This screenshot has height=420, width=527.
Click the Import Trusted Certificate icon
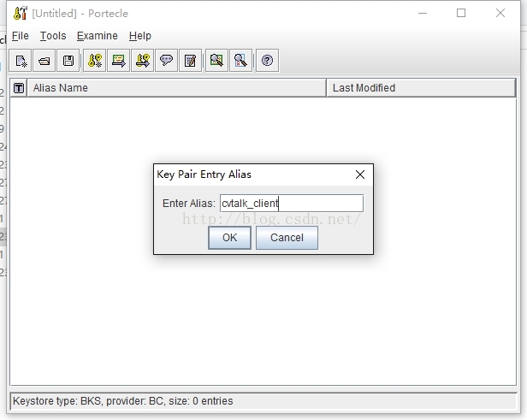pos(118,61)
